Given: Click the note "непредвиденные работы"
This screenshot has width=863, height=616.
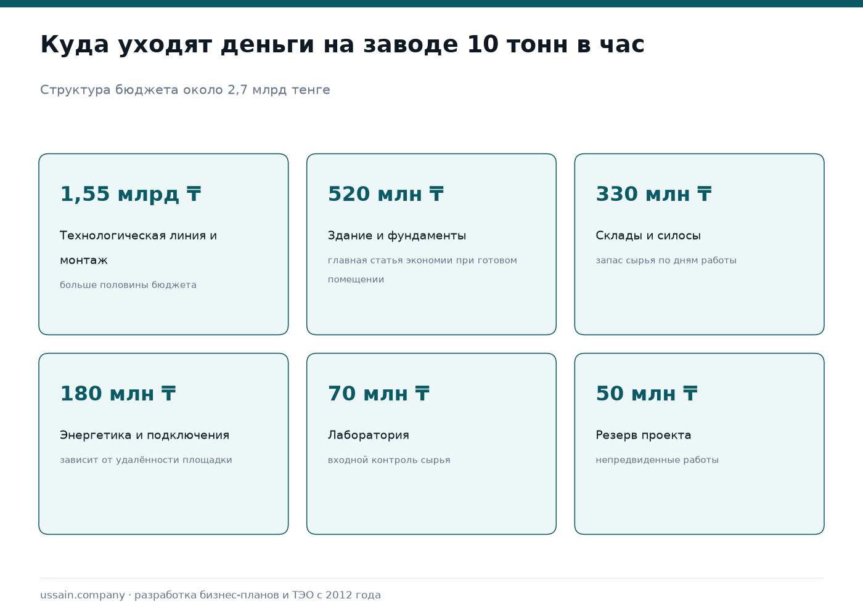Looking at the screenshot, I should tap(657, 460).
